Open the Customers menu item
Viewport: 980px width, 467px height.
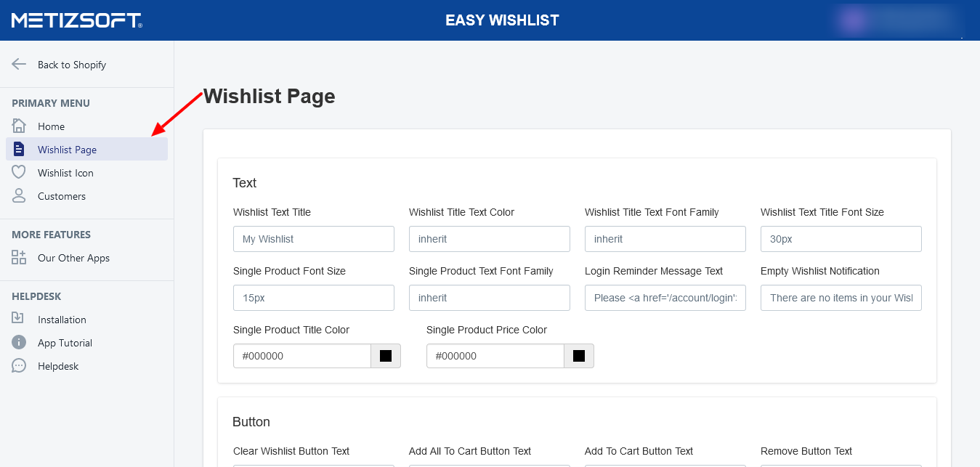coord(62,196)
